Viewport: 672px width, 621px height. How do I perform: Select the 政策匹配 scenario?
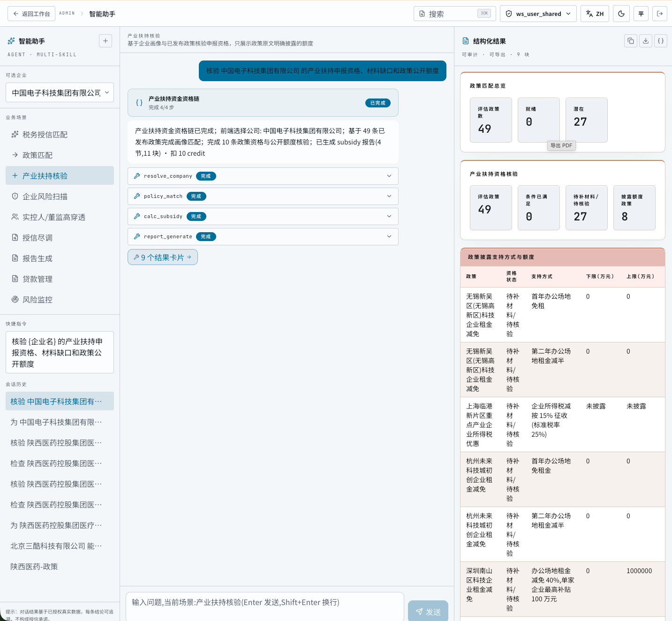tap(60, 155)
